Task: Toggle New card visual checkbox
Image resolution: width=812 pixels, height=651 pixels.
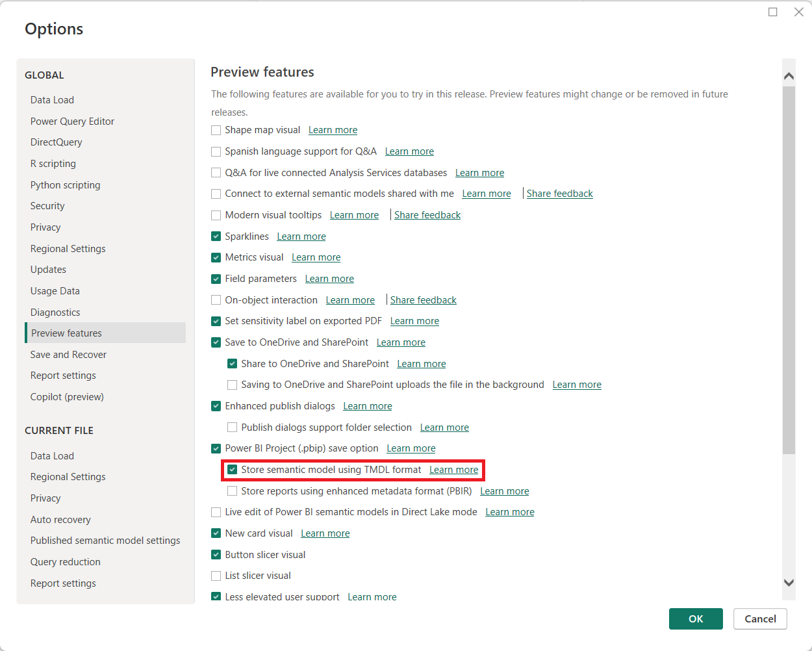Action: (216, 533)
